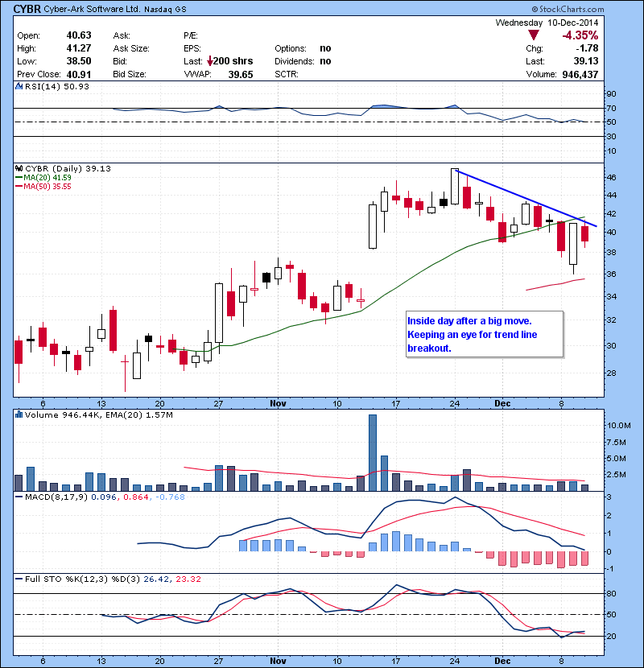Click the Dividends value no
Screen dimensions: 644x668
[x=325, y=61]
